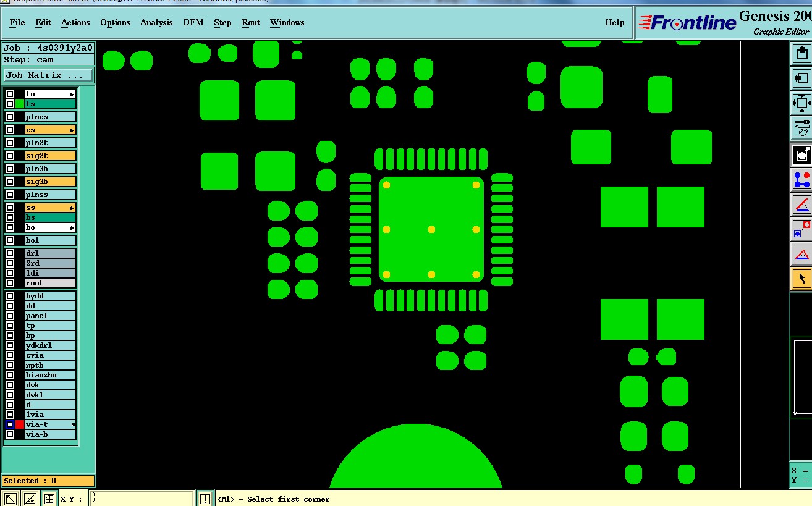Screen dimensions: 812x506
Task: Open the Analysis menu
Action: pos(156,22)
